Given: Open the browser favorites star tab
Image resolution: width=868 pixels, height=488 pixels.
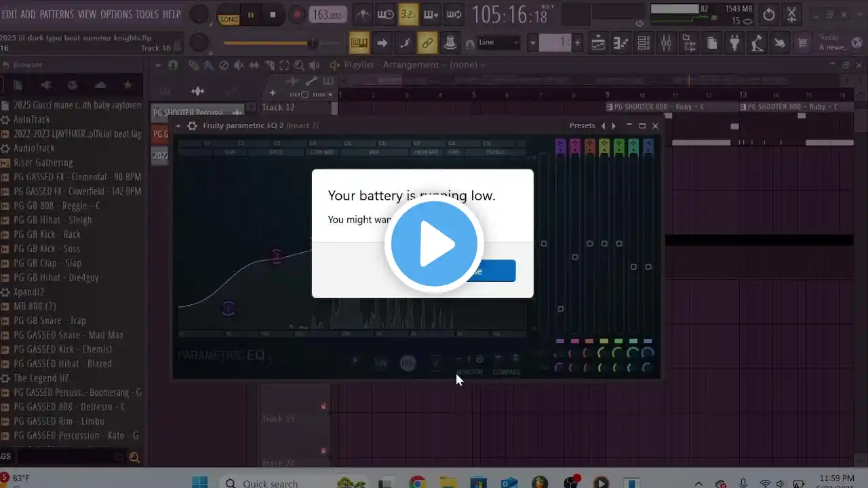Looking at the screenshot, I should coord(127,85).
